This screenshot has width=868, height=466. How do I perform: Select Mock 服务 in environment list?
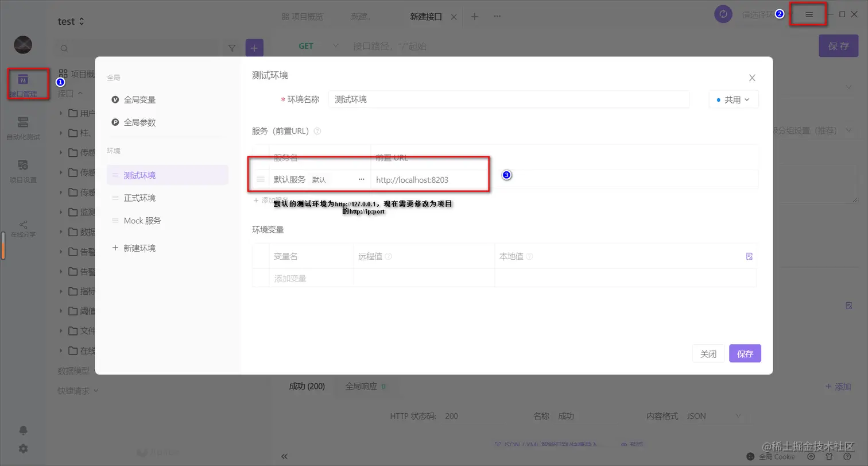[x=167, y=221]
